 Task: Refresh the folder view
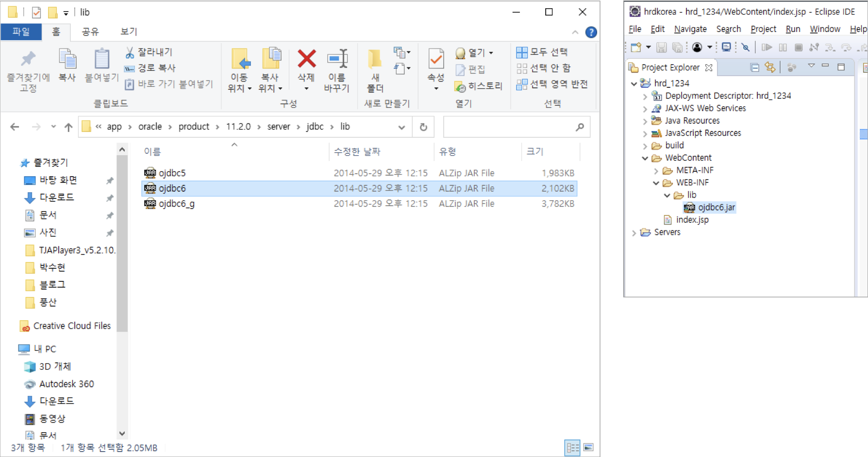tap(423, 127)
